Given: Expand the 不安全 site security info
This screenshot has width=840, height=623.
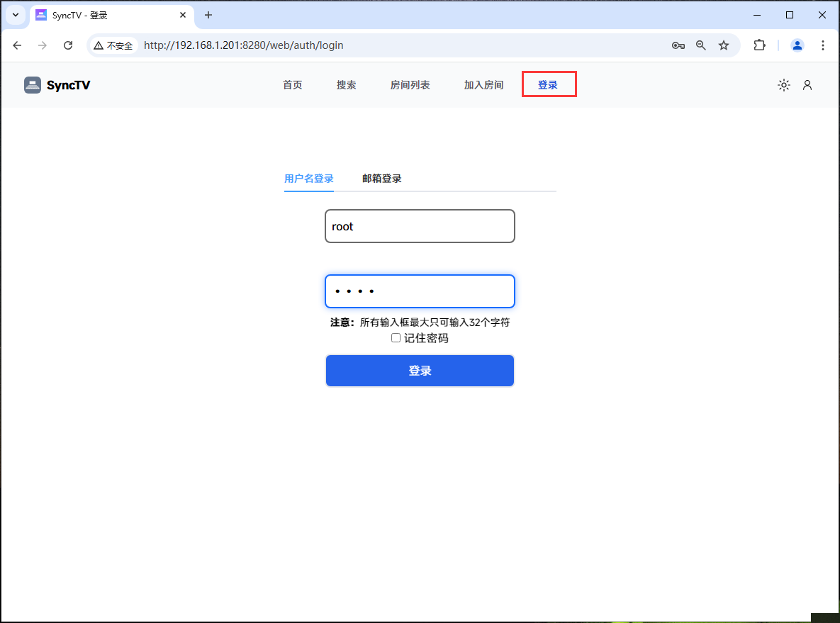Looking at the screenshot, I should click(x=113, y=45).
